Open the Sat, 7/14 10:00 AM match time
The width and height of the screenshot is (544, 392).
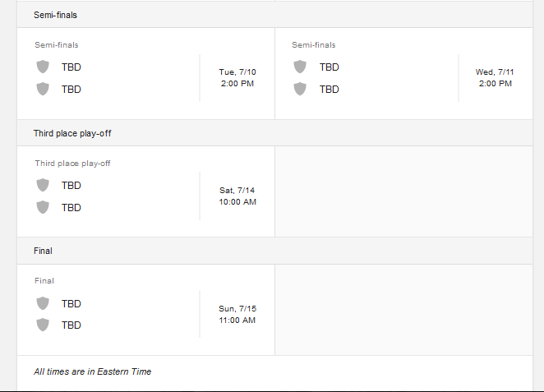coord(238,196)
